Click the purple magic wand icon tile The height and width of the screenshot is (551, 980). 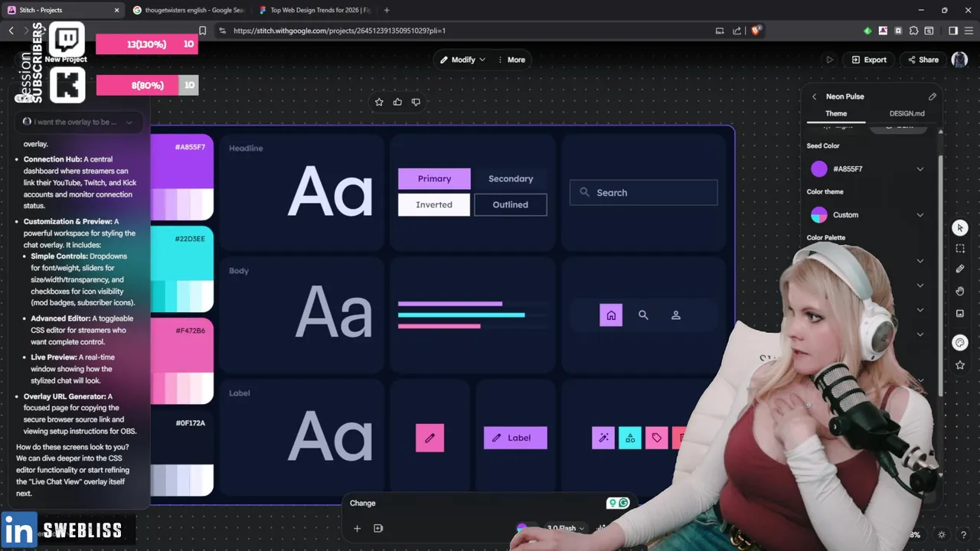[603, 438]
